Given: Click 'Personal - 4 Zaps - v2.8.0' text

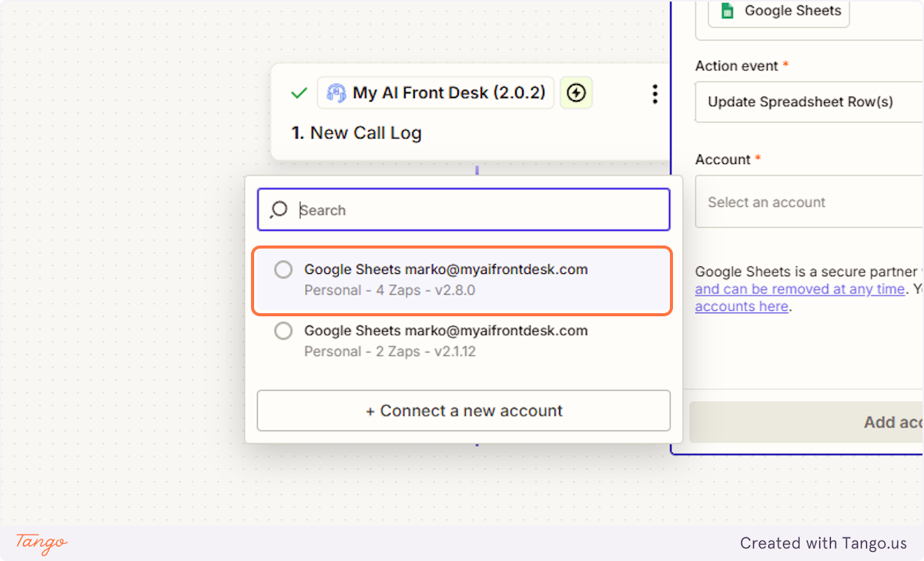Looking at the screenshot, I should pyautogui.click(x=390, y=290).
